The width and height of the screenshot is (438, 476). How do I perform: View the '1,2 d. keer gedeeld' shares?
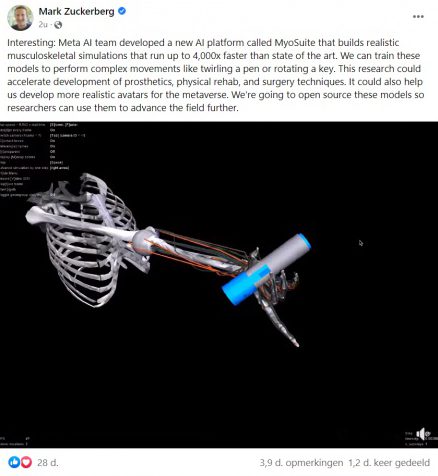pyautogui.click(x=389, y=463)
